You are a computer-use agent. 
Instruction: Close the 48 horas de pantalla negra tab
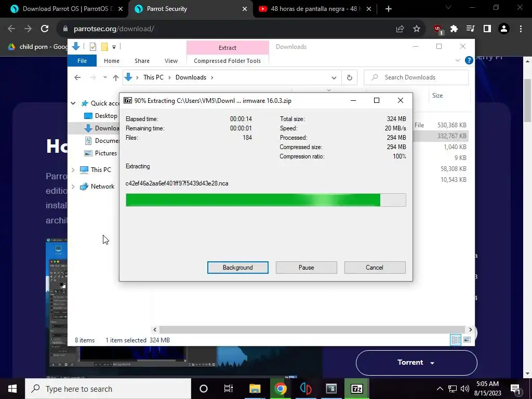pyautogui.click(x=369, y=9)
